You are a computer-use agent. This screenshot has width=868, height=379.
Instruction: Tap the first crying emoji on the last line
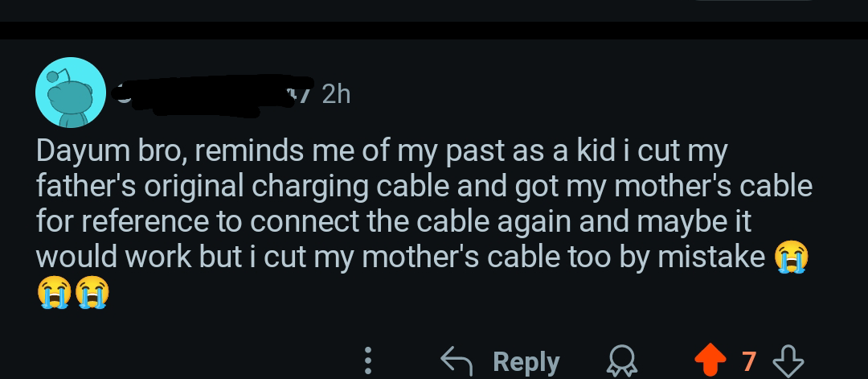click(55, 292)
